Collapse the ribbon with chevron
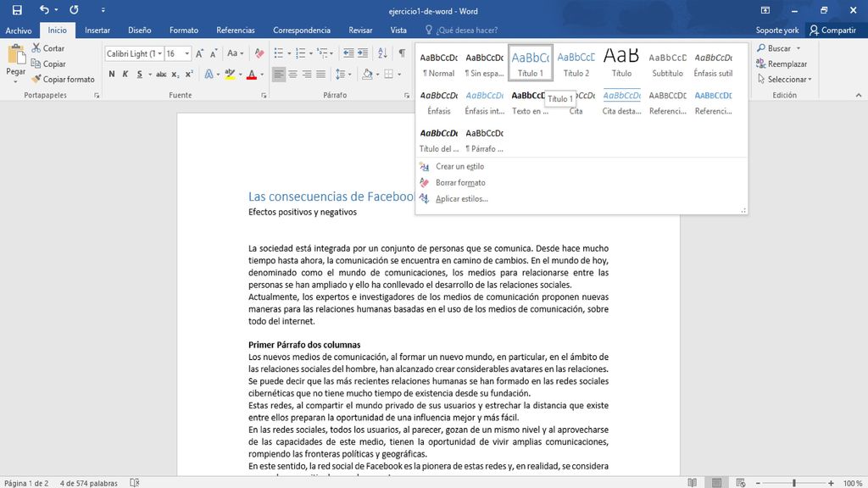This screenshot has width=868, height=488. tap(859, 95)
